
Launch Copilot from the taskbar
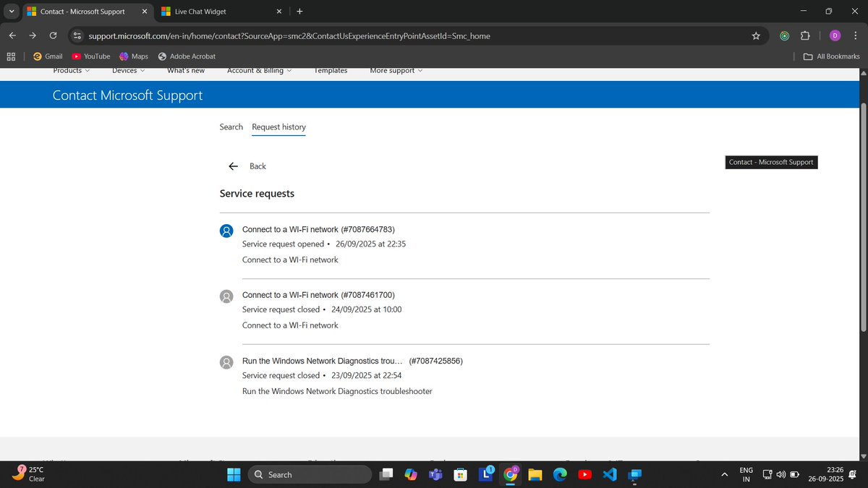pyautogui.click(x=411, y=474)
